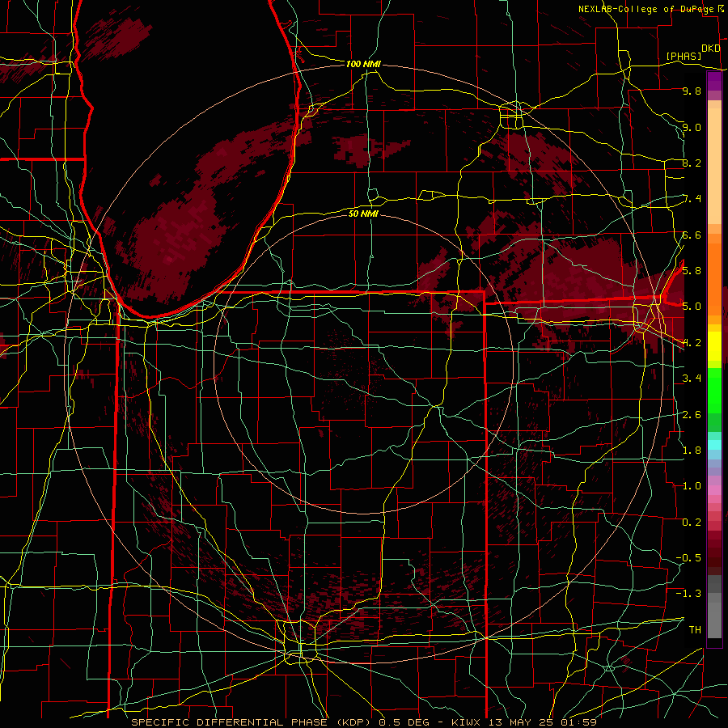The image size is (728, 728).
Task: Click the -0.5 scale value
Action: click(689, 557)
